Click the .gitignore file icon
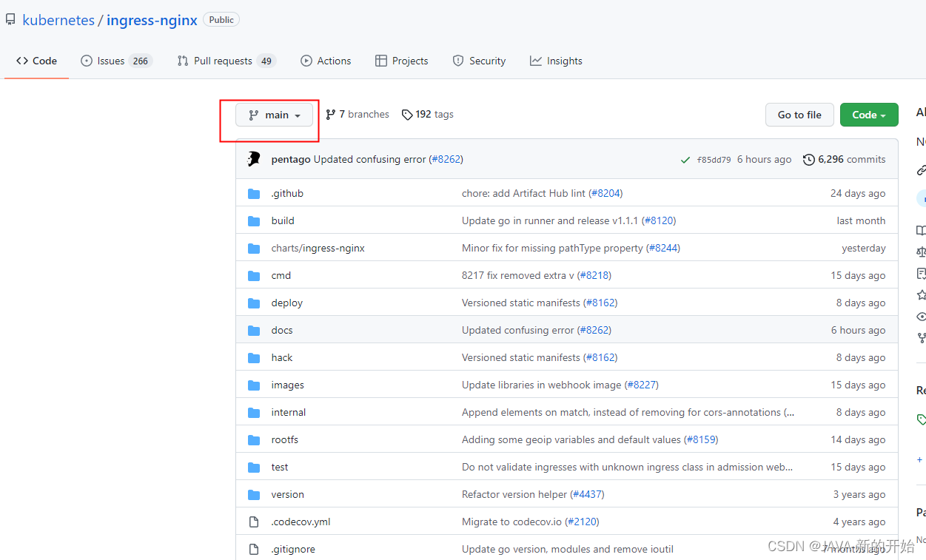Image resolution: width=926 pixels, height=560 pixels. [254, 549]
